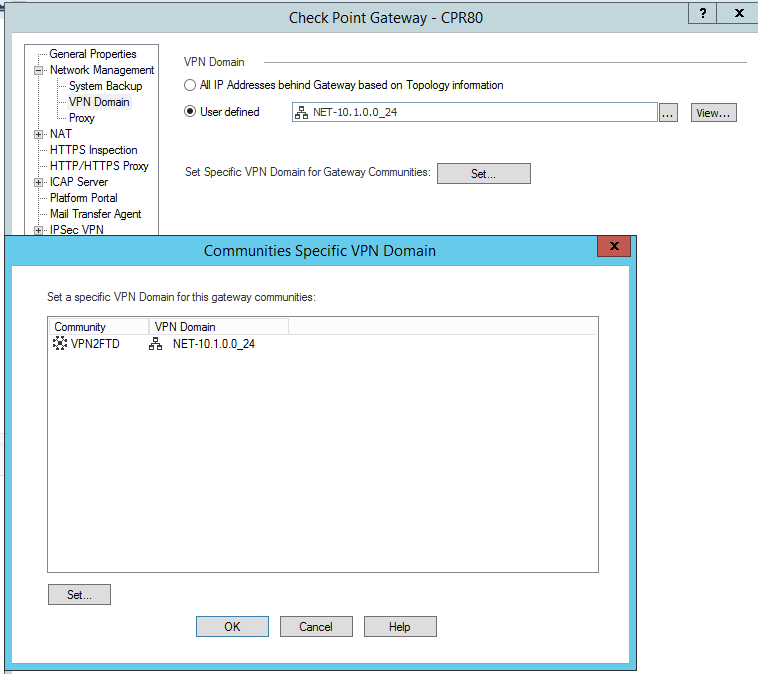The image size is (758, 674).
Task: Click the browse ellipsis button for VPN domain
Action: tap(668, 113)
